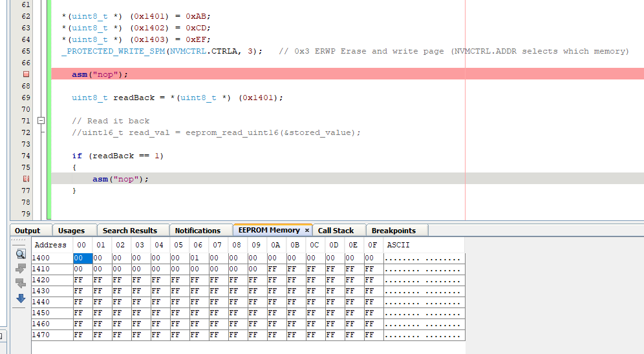Click the _PROTECTED_WRITE_SPM macro on line 65
This screenshot has width=644, height=354.
(113, 51)
